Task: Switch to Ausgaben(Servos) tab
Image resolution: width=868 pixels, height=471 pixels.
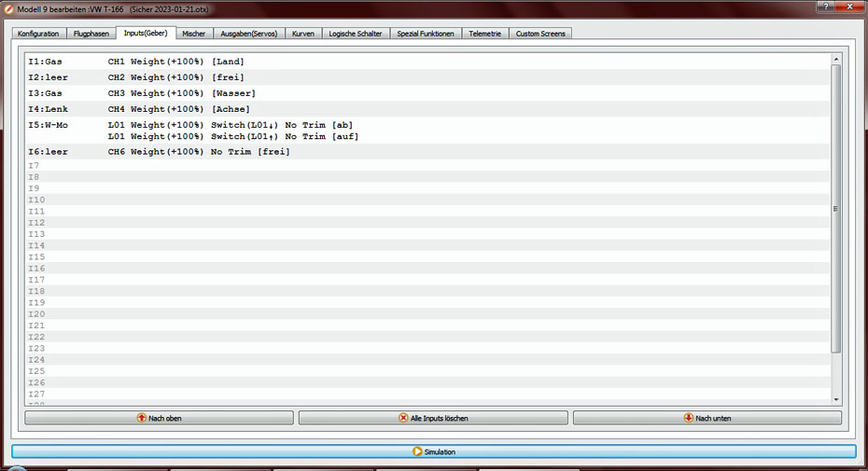Action: [x=249, y=34]
